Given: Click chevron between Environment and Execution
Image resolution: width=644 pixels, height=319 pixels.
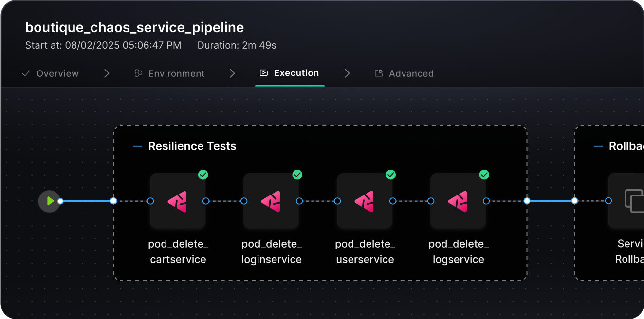Looking at the screenshot, I should (232, 73).
